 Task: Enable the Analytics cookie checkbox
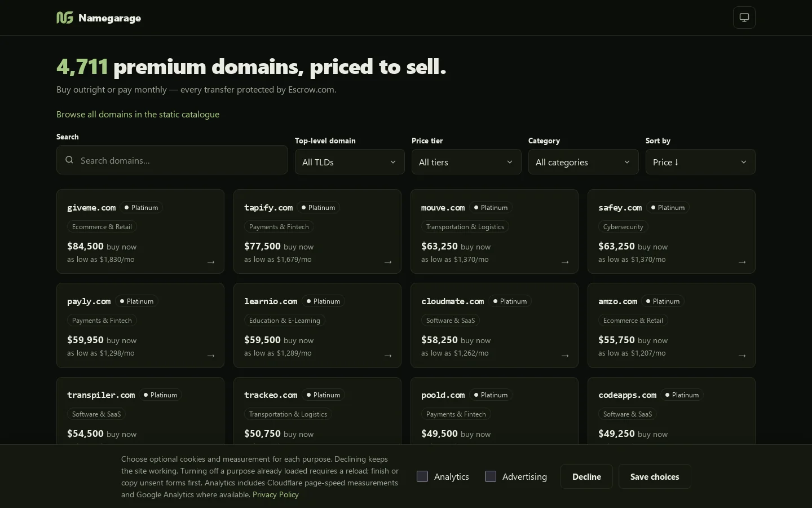pos(422,476)
